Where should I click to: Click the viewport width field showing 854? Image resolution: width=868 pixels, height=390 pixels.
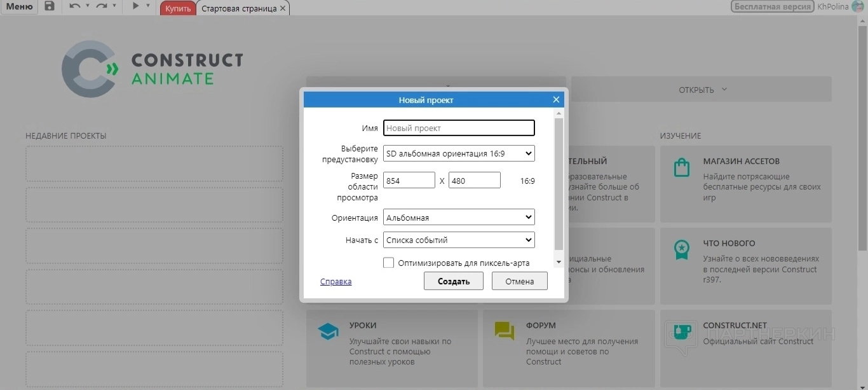pyautogui.click(x=409, y=181)
